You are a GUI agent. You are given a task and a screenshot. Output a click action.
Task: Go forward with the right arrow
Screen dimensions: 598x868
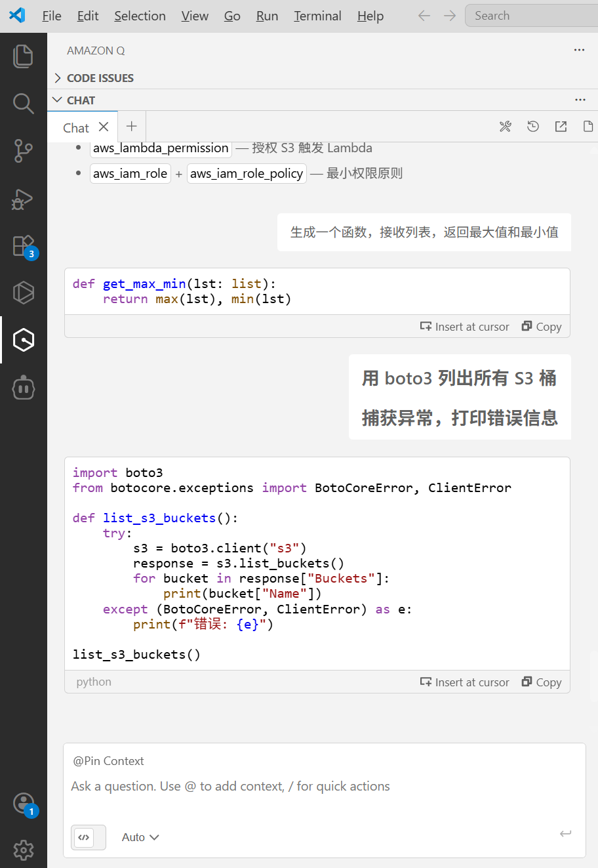[450, 16]
